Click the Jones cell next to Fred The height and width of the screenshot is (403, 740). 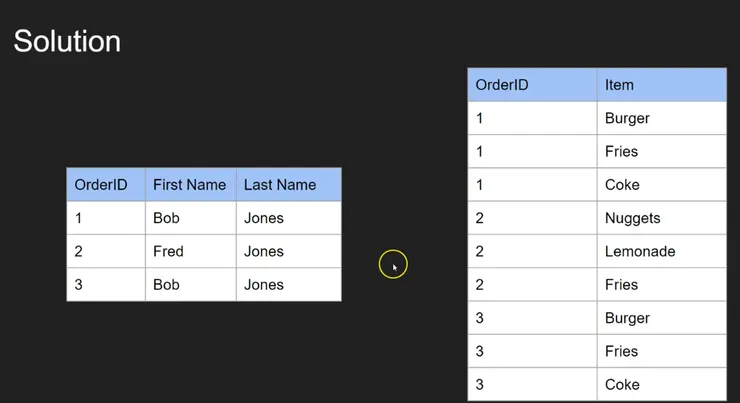point(264,251)
